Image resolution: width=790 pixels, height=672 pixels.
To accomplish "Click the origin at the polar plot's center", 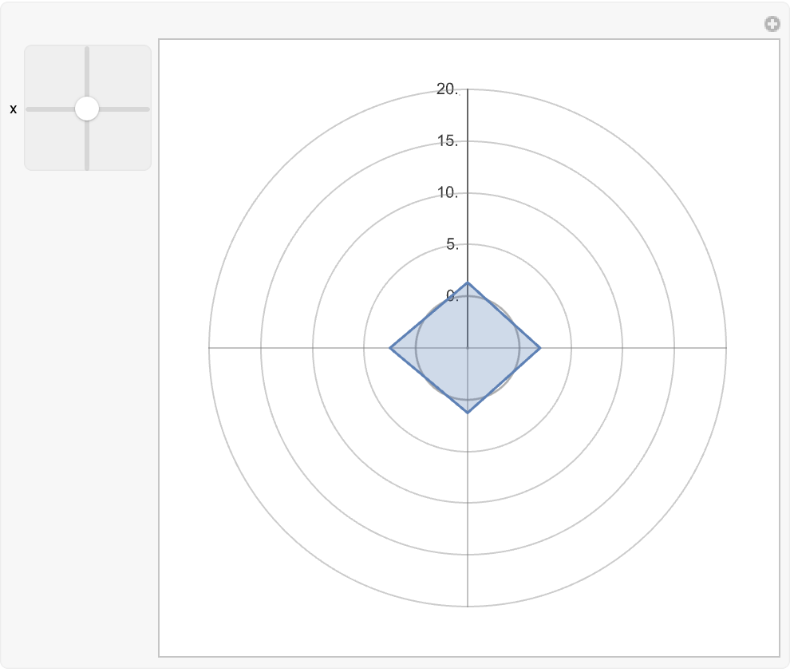I will pyautogui.click(x=468, y=348).
